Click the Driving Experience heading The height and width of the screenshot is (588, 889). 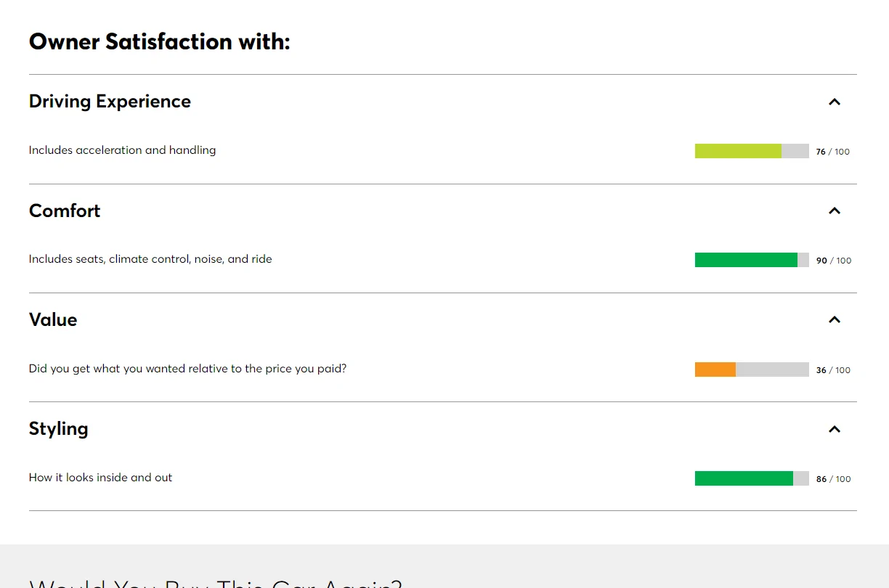pos(110,102)
